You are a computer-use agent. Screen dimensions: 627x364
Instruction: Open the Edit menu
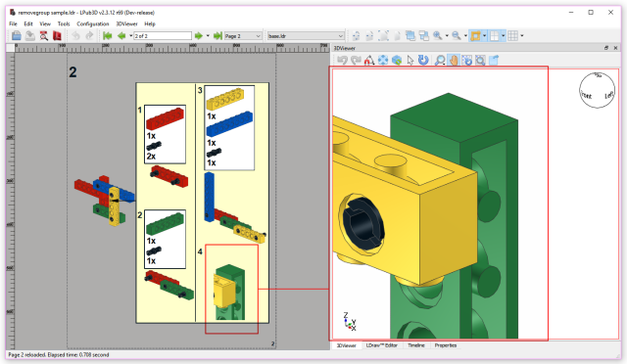coord(28,24)
